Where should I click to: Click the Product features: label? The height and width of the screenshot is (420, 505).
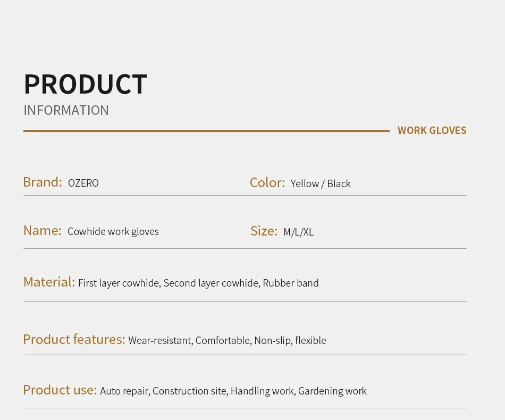[x=74, y=340]
